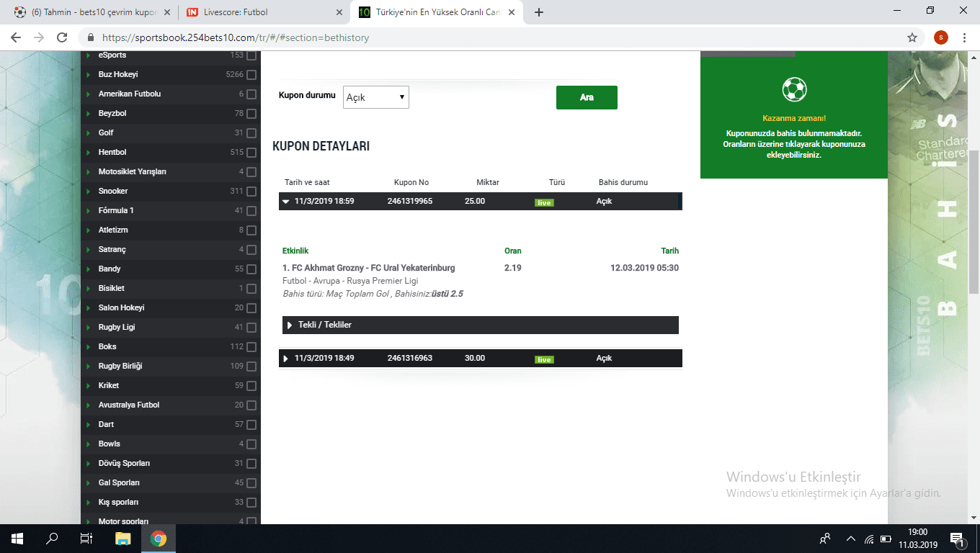This screenshot has width=980, height=553.
Task: Expand the Atletizm sport arrow
Action: (x=89, y=230)
